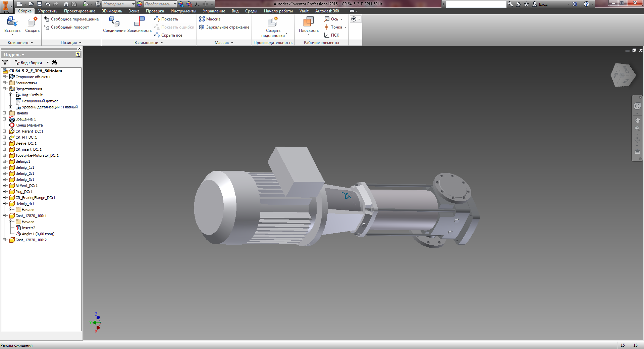Click the Плоскость work plane icon
The height and width of the screenshot is (349, 644).
(x=309, y=21)
